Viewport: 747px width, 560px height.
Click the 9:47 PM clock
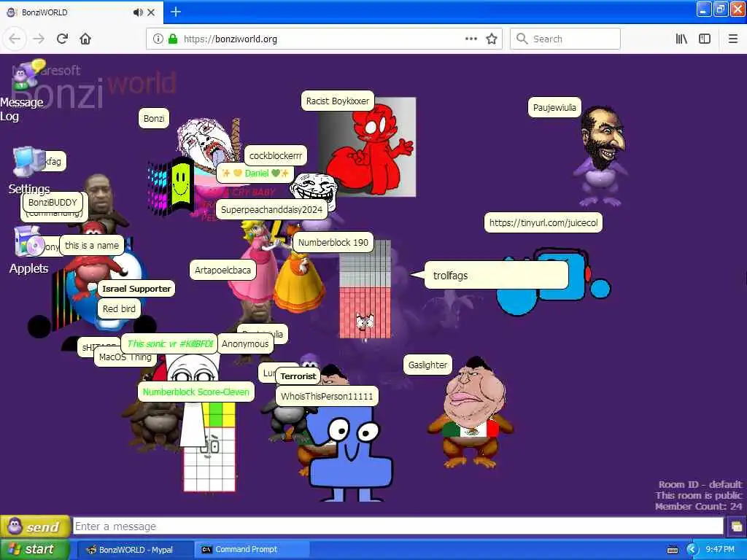pos(719,550)
